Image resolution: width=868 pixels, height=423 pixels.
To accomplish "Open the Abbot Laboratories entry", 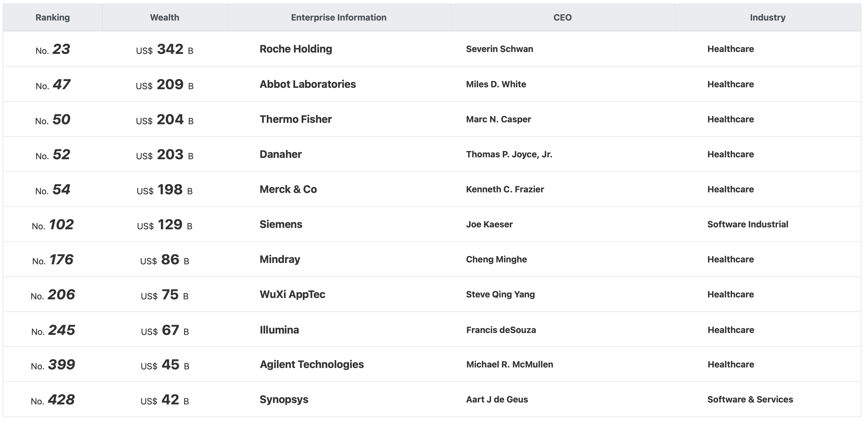I will [x=308, y=84].
